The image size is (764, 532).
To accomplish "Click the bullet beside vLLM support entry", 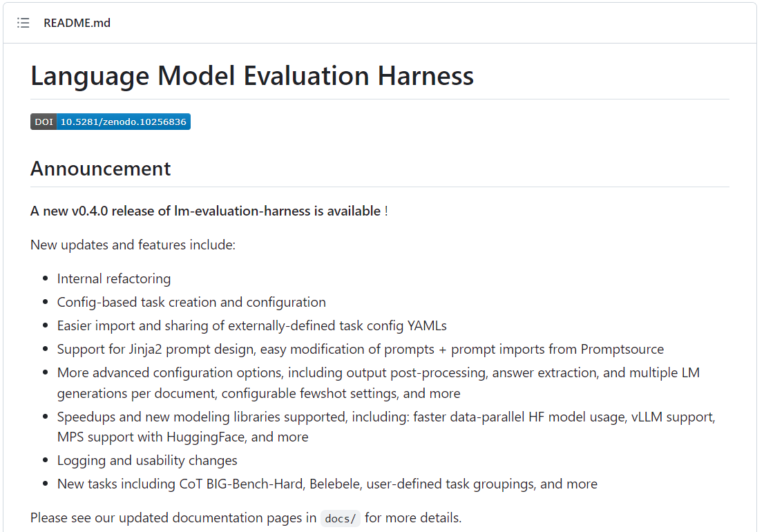I will pos(44,417).
